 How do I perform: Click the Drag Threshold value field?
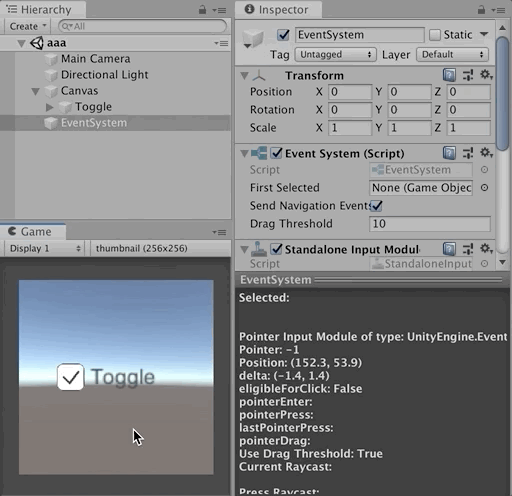[430, 224]
